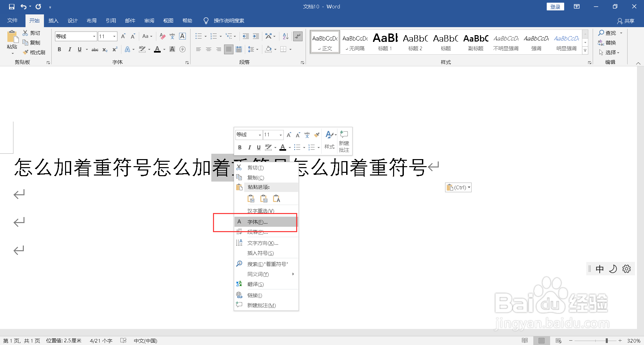Viewport: 644px width, 345px height.
Task: Click the character border icon
Action: click(x=182, y=36)
